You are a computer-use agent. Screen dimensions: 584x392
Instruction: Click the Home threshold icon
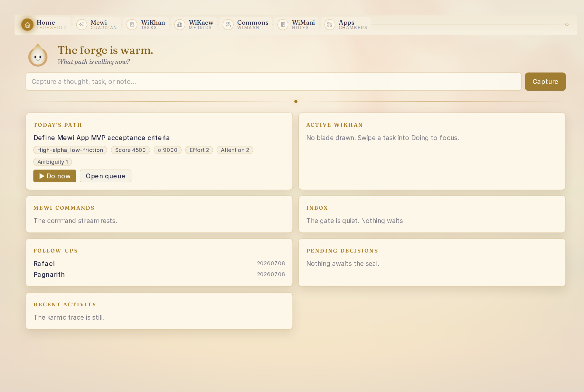click(x=27, y=25)
